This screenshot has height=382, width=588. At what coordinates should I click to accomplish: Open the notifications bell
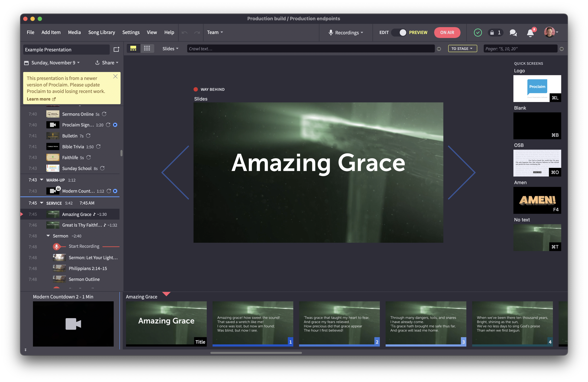tap(530, 33)
